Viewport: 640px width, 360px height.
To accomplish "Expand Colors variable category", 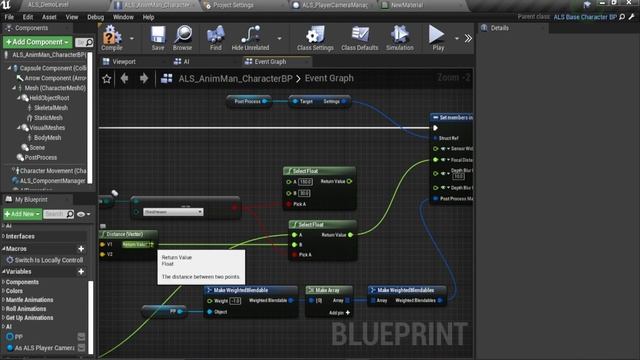I will point(3,291).
